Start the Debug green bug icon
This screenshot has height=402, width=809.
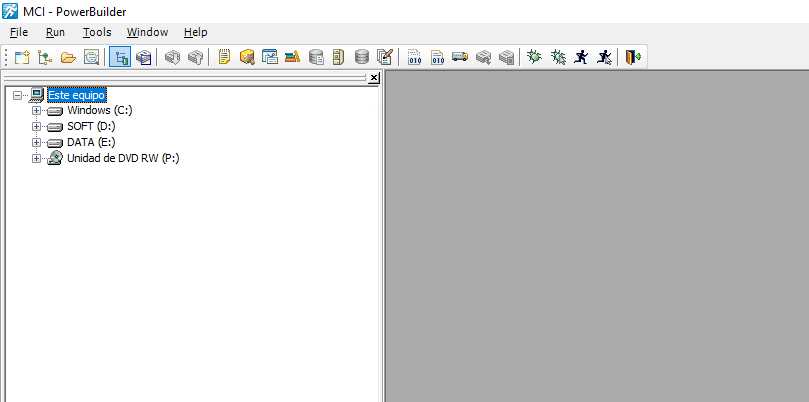535,58
